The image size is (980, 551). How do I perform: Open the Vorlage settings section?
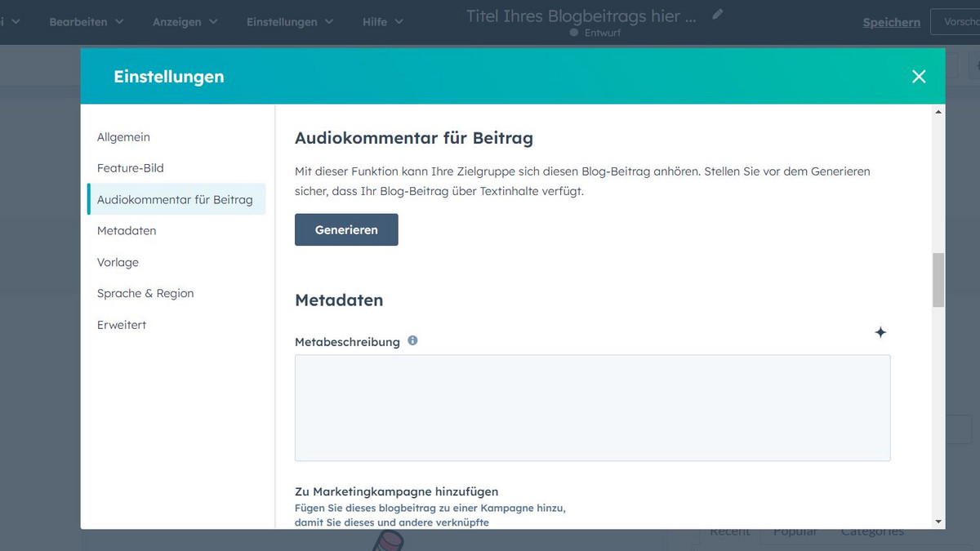coord(118,262)
